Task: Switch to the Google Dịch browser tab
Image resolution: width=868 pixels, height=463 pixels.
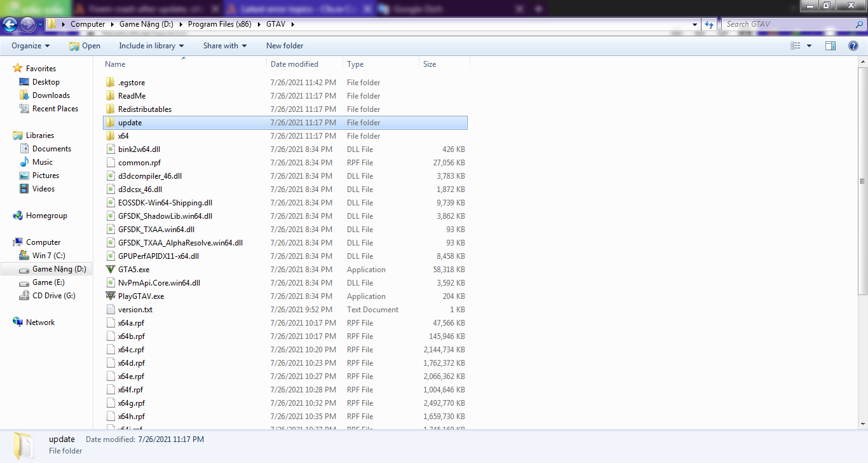Action: coord(419,8)
